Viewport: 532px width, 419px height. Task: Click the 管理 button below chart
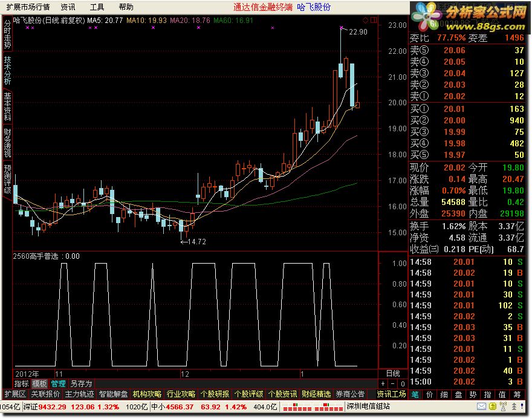(58, 383)
